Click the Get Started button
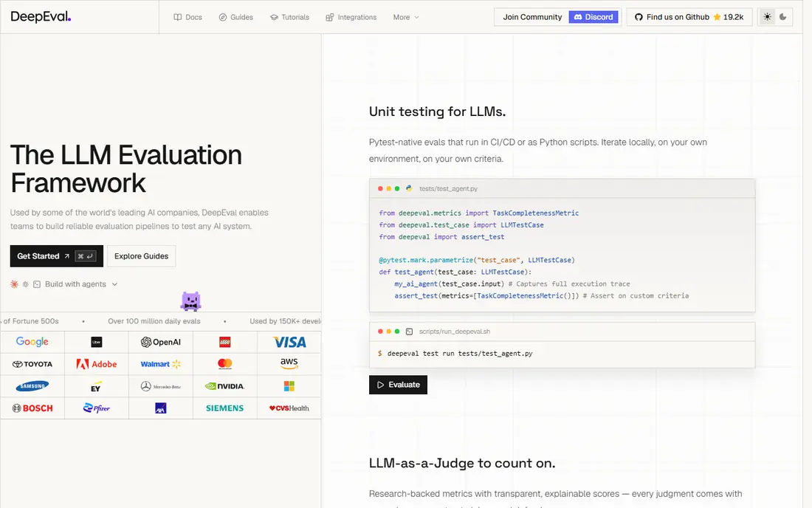The height and width of the screenshot is (508, 812). click(56, 255)
